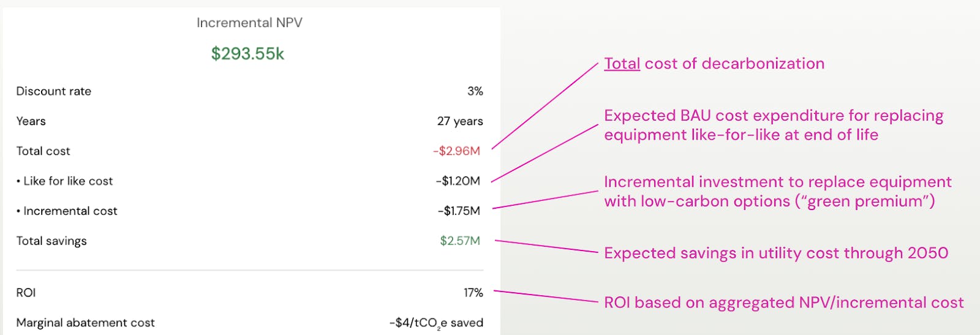Select the green $293.55k NPV value

[x=247, y=54]
